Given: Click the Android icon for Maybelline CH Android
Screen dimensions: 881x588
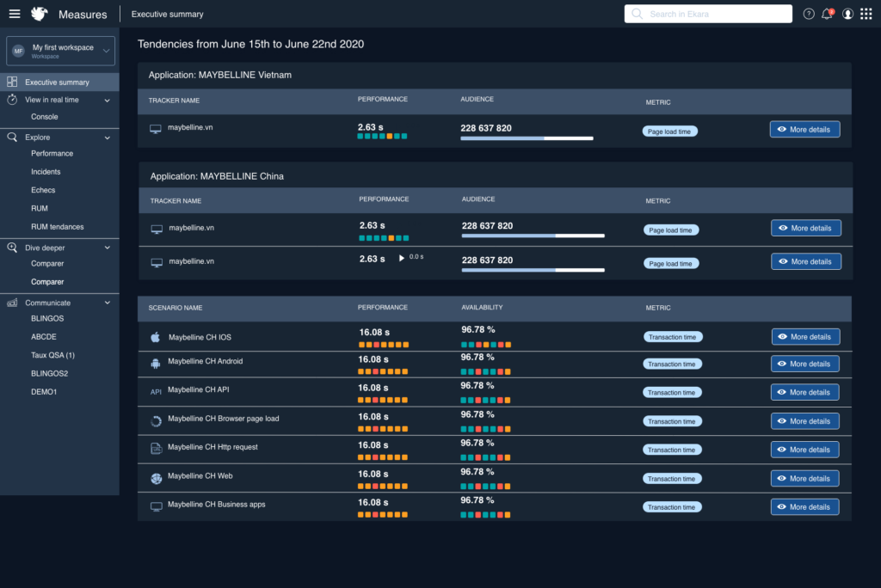Looking at the screenshot, I should 156,364.
